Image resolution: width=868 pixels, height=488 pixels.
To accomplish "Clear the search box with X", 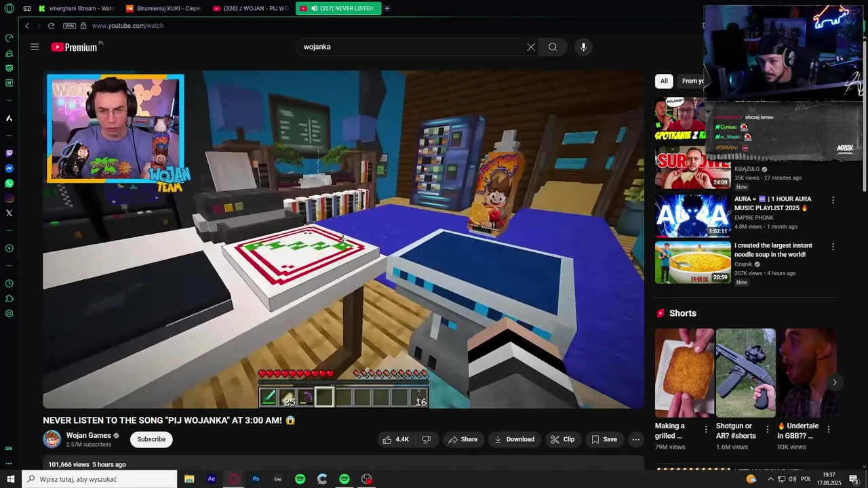I will pyautogui.click(x=531, y=47).
